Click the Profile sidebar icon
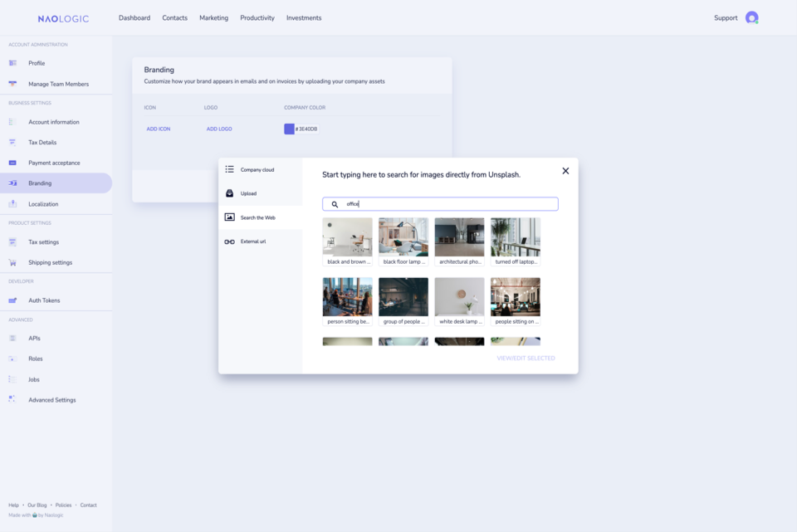The width and height of the screenshot is (797, 532). 12,63
